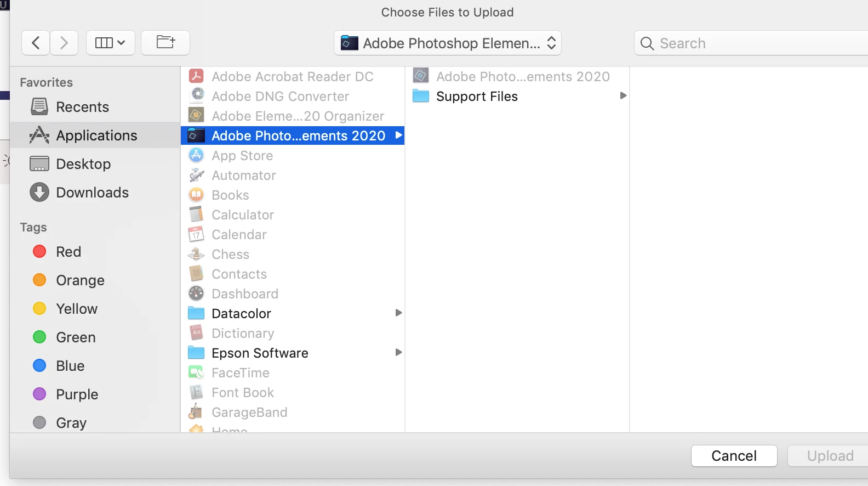Screen dimensions: 868x486
Task: Click the Adobe DNG Converter icon
Action: pyautogui.click(x=196, y=95)
